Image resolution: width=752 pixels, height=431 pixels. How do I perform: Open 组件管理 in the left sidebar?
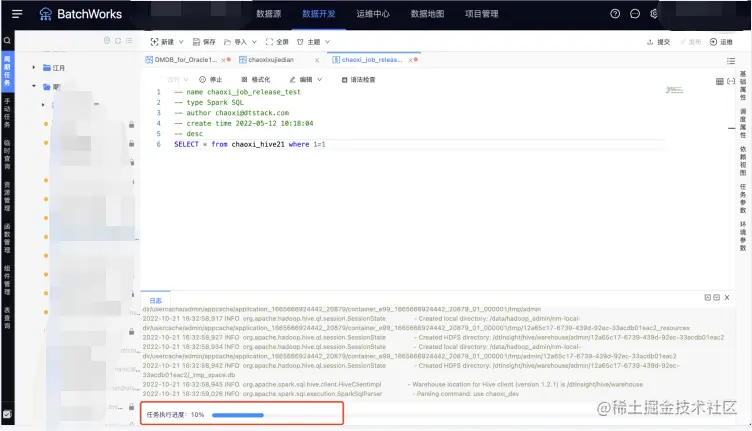tap(7, 280)
